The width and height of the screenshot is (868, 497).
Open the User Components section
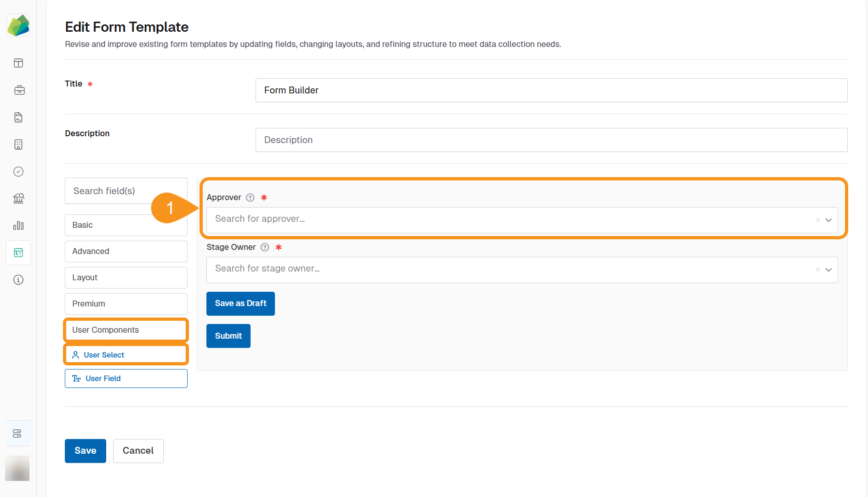[x=126, y=329]
